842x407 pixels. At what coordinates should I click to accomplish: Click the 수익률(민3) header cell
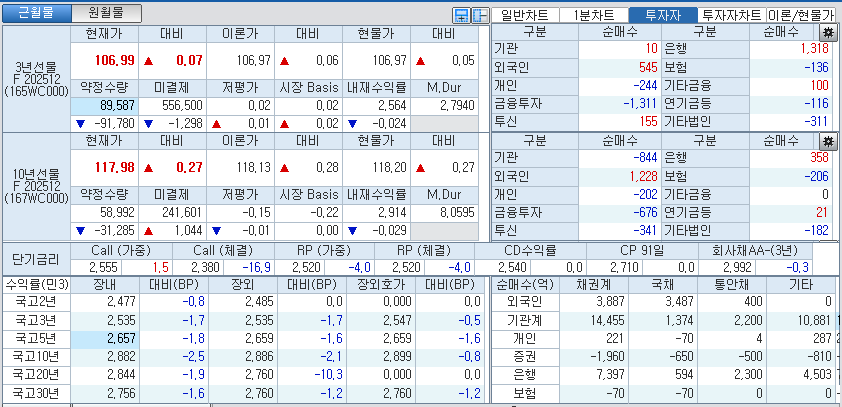[x=36, y=285]
